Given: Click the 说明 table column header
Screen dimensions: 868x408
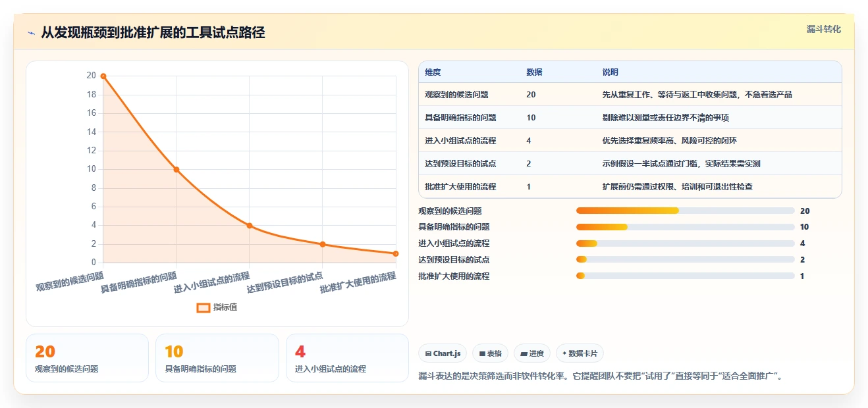Looking at the screenshot, I should coord(610,72).
